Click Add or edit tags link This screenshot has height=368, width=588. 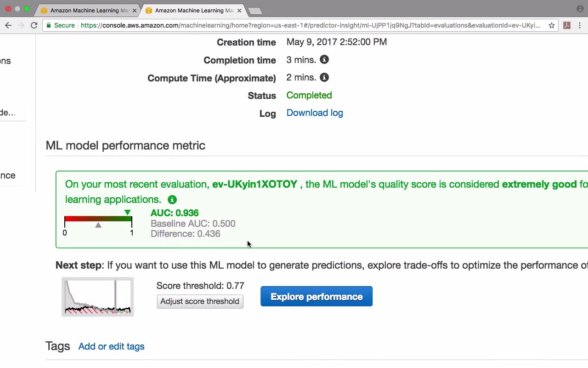[111, 346]
